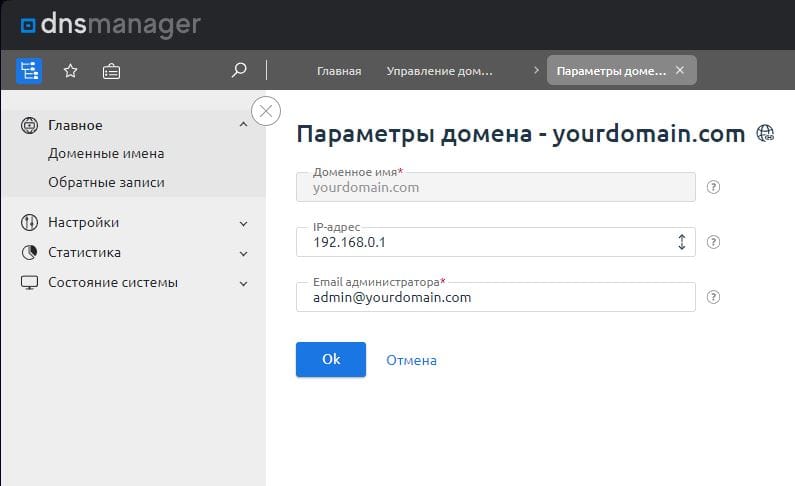795x486 pixels.
Task: Expand the Настройки chevron
Action: click(x=243, y=223)
